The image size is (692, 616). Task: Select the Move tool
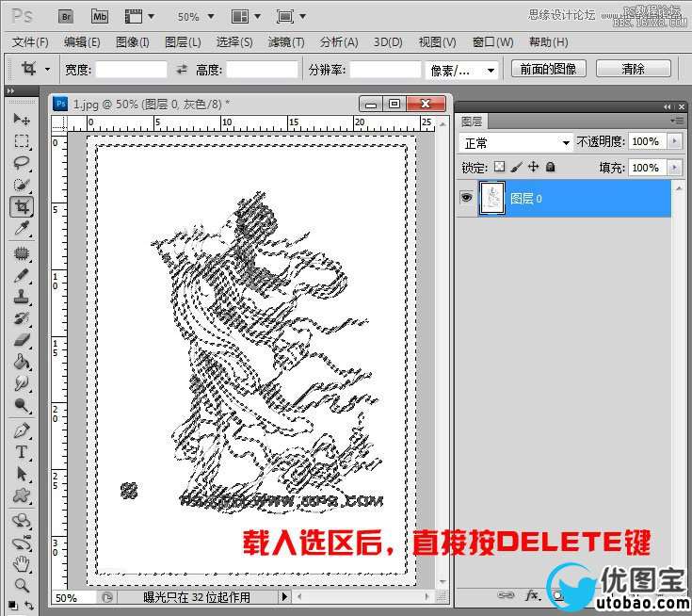pyautogui.click(x=21, y=119)
